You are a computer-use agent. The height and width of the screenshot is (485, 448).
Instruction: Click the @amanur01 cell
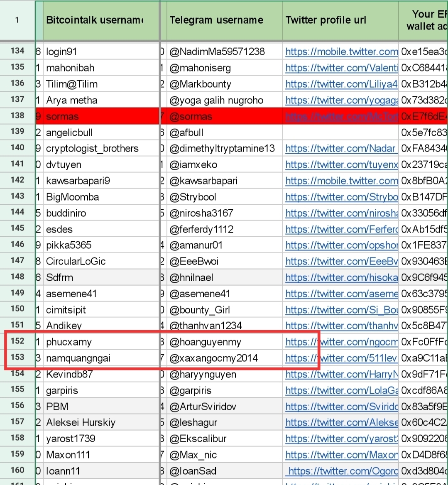click(x=225, y=245)
